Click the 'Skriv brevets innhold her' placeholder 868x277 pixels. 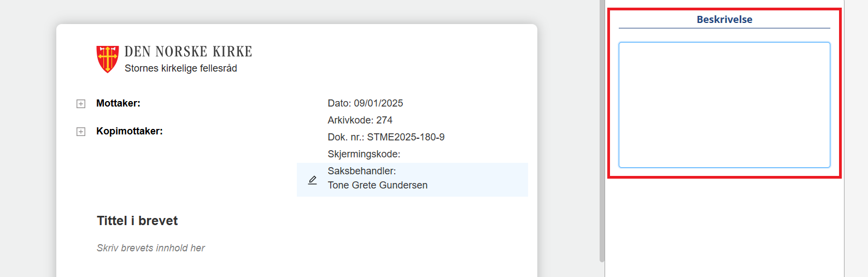pos(151,248)
